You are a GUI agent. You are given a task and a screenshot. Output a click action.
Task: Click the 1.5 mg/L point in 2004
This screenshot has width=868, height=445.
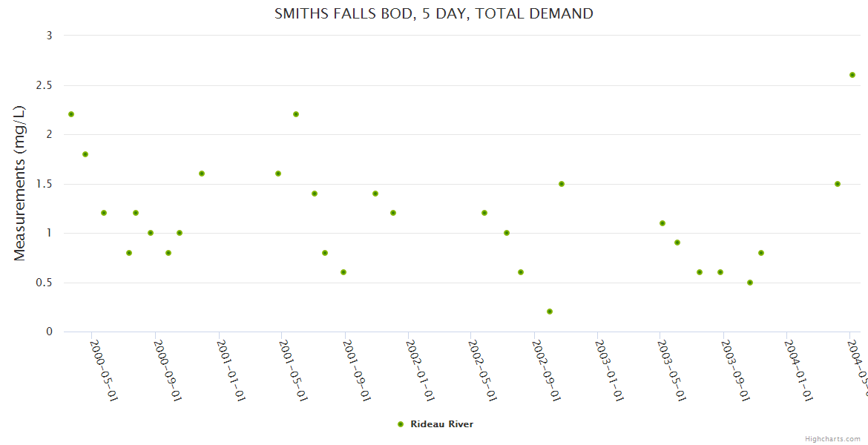click(x=838, y=184)
